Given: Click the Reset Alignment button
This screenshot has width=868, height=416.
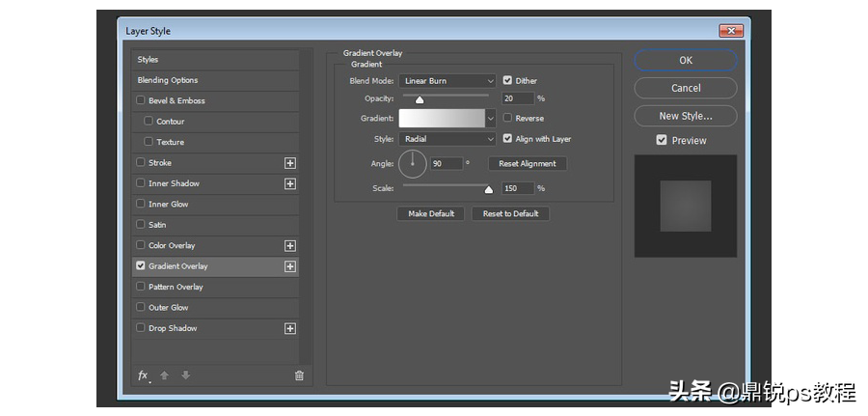Looking at the screenshot, I should click(x=528, y=163).
